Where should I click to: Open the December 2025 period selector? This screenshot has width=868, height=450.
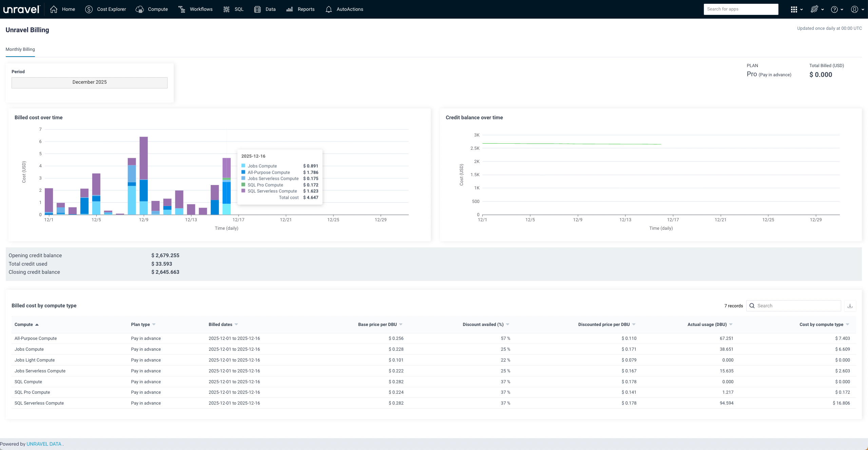[89, 82]
